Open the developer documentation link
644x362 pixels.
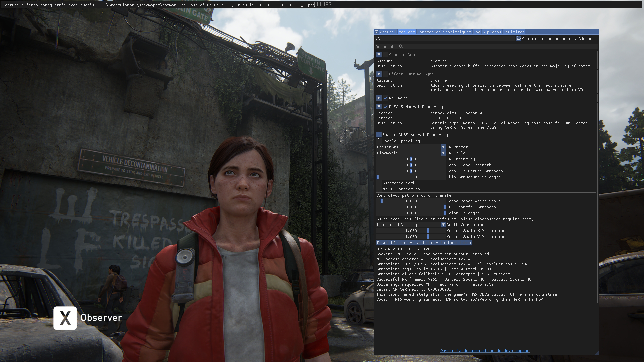(484, 350)
